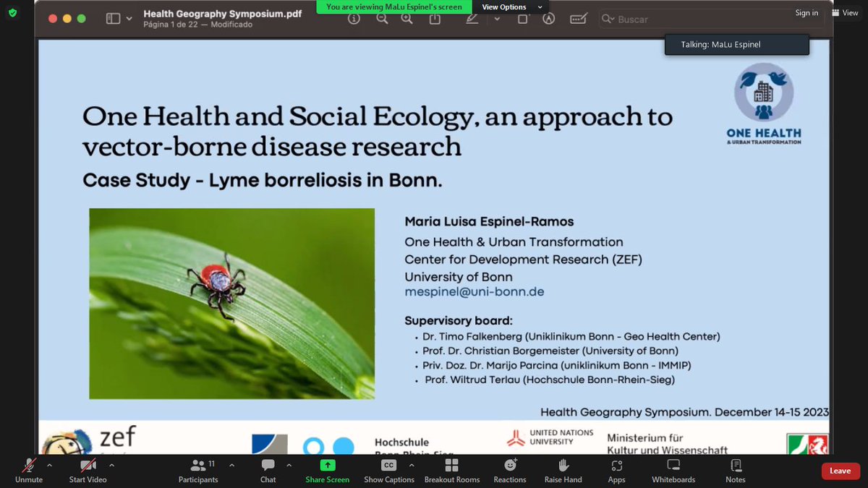Screen dimensions: 868x488
Task: Click the presenter name Maria Luisa Espinel-Ramos
Action: [x=489, y=221]
